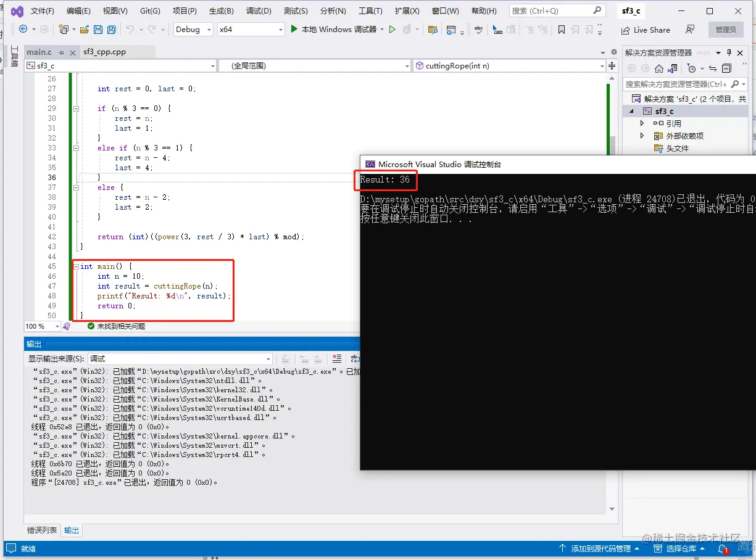This screenshot has width=756, height=560.
Task: Click the search box (Ctrl+Q)
Action: [557, 10]
